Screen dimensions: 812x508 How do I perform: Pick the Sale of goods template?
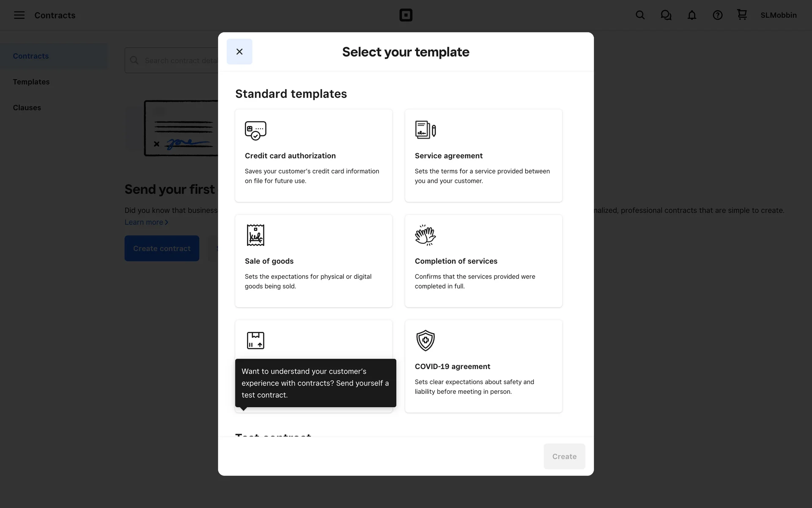[x=313, y=261]
